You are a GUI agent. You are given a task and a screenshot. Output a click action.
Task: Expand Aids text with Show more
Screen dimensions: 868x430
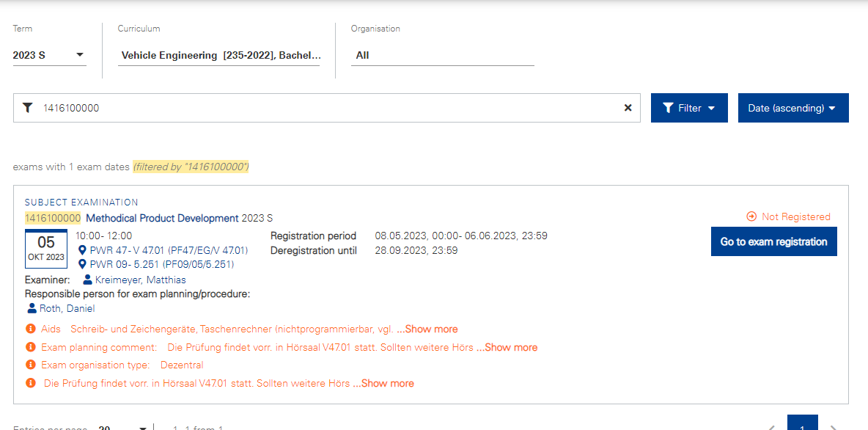coord(427,329)
